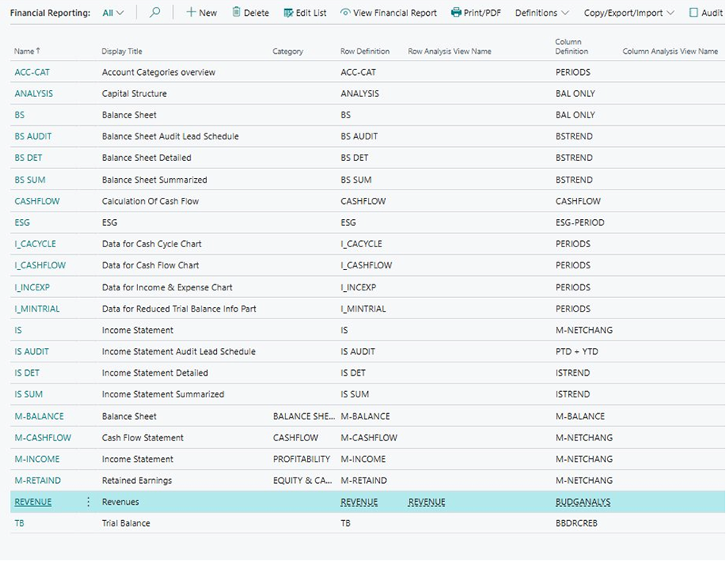
Task: Select 'Trial Balance' display title cell
Action: 126,523
